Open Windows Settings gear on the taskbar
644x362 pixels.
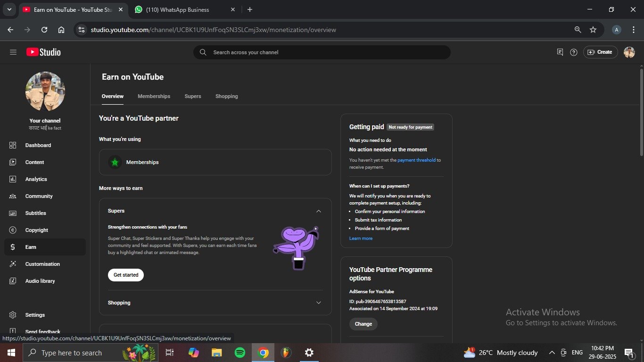click(x=309, y=353)
